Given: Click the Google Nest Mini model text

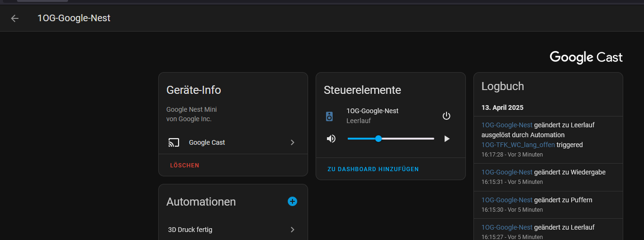Looking at the screenshot, I should (x=191, y=109).
